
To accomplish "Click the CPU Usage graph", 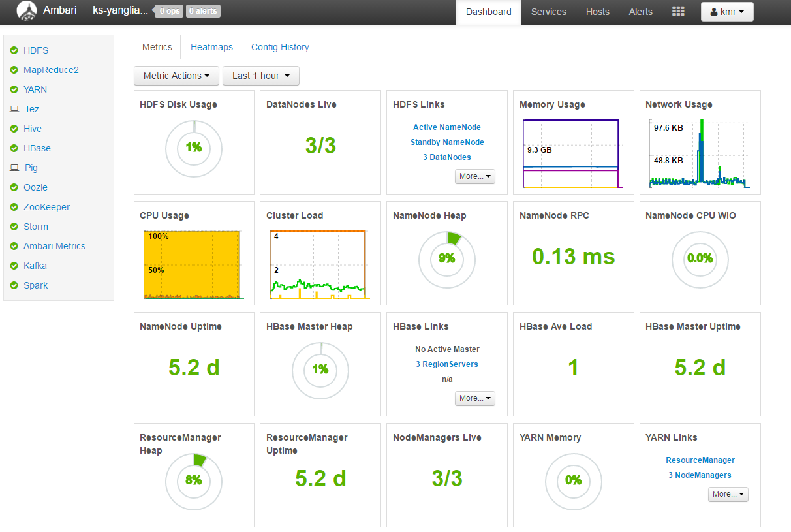I will (192, 265).
